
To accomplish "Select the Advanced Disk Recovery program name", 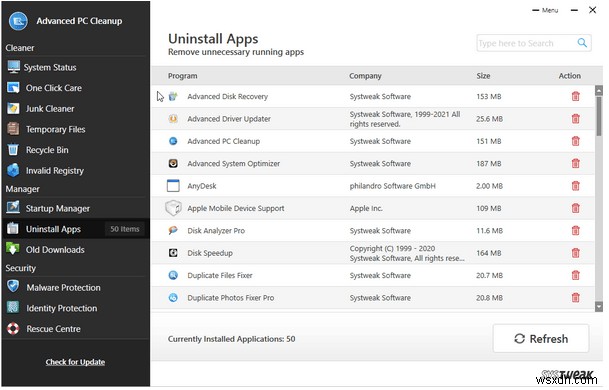I will tap(227, 96).
